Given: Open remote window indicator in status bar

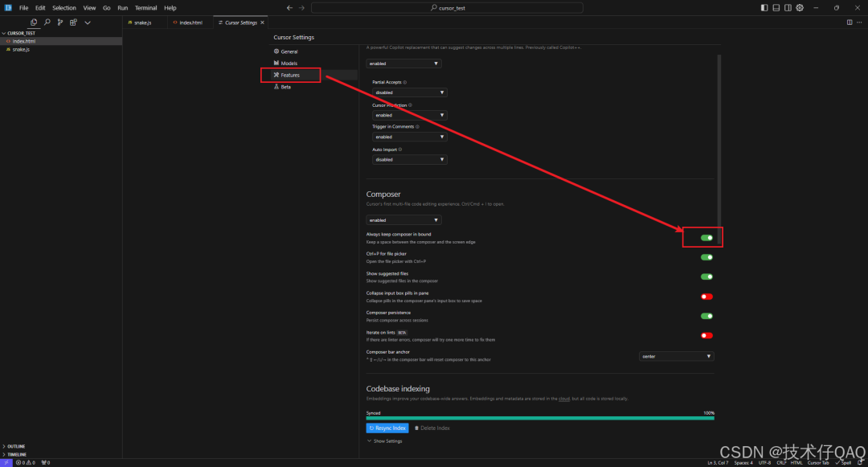Looking at the screenshot, I should coord(6,462).
